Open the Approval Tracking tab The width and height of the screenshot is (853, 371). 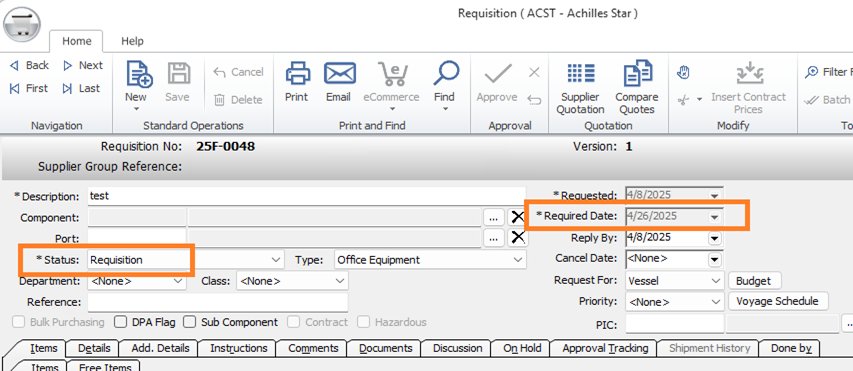[x=605, y=348]
